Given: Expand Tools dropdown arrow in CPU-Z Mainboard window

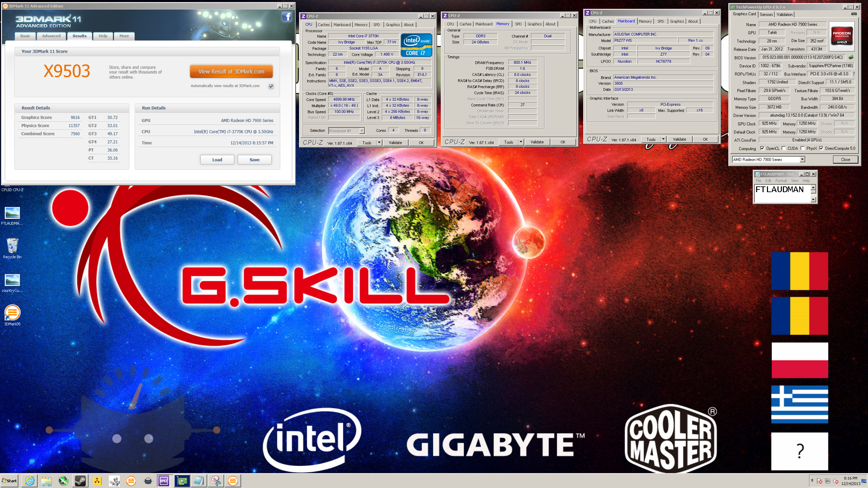Looking at the screenshot, I should click(664, 139).
